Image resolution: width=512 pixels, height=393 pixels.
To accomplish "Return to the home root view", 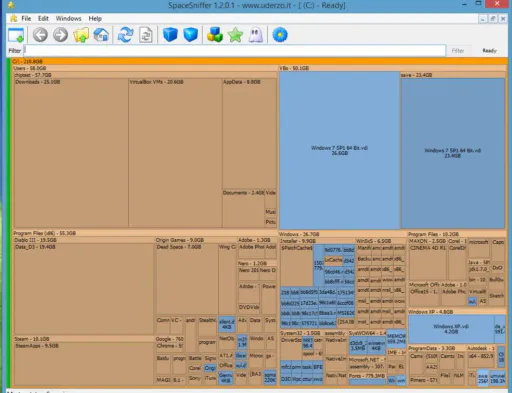I will pos(101,35).
